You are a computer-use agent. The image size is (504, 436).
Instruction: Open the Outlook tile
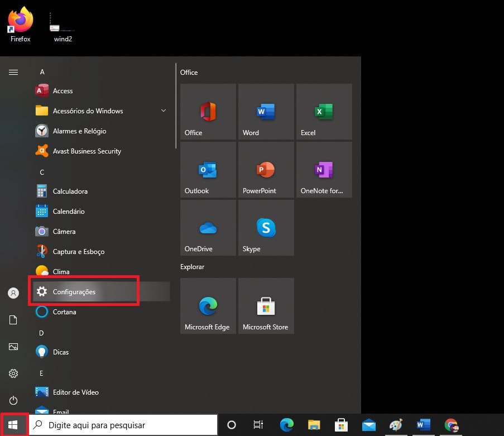tap(208, 170)
